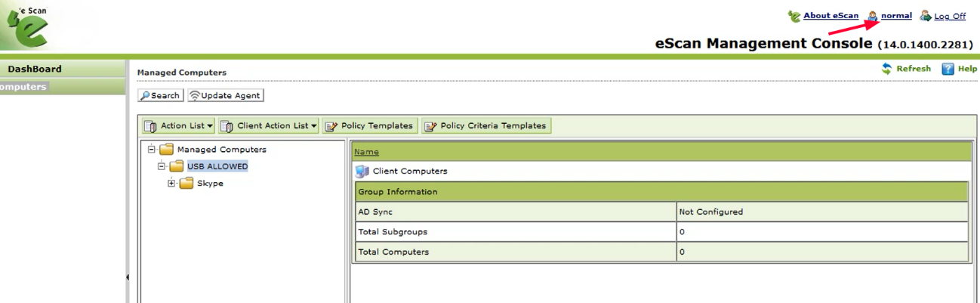
Task: Click the Log Off icon
Action: click(x=926, y=16)
